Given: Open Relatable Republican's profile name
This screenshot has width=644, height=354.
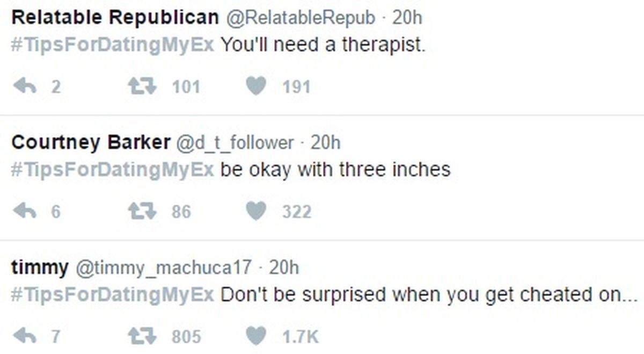Looking at the screenshot, I should coord(115,18).
